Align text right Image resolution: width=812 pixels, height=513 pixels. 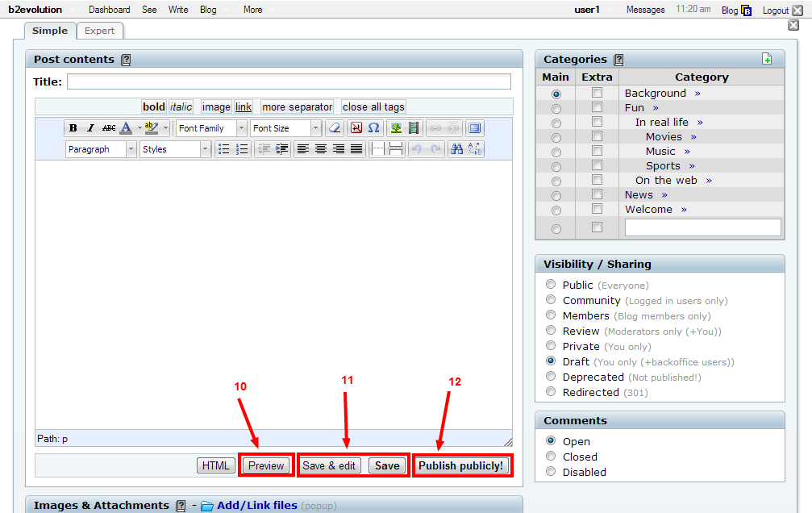tap(339, 149)
